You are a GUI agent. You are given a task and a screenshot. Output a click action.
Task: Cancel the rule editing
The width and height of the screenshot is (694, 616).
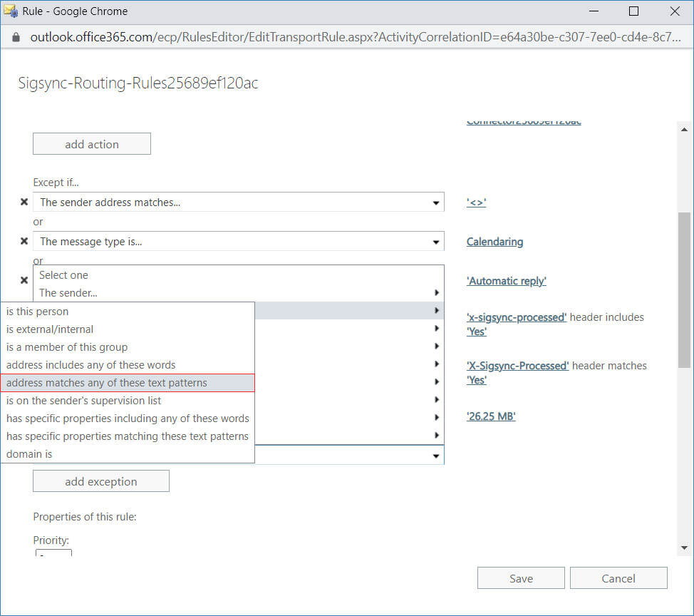click(618, 578)
